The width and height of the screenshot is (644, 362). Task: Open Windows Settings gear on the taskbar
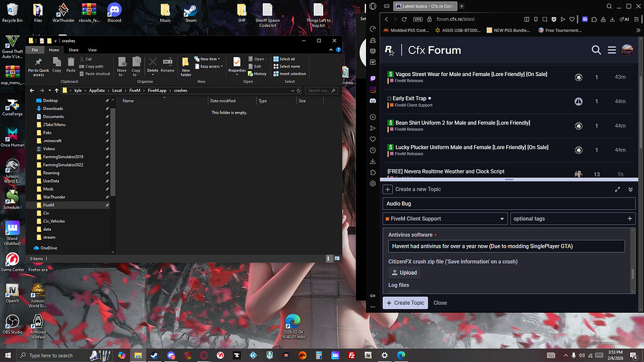pyautogui.click(x=384, y=356)
